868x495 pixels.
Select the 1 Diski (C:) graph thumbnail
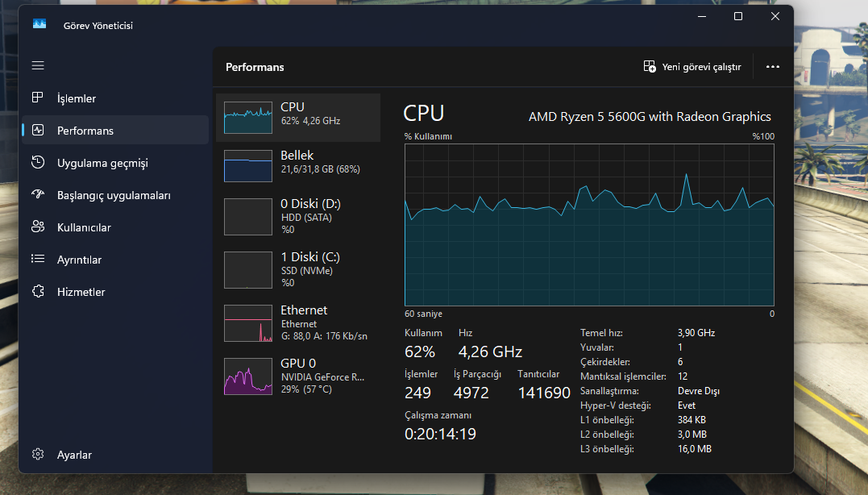tap(248, 269)
